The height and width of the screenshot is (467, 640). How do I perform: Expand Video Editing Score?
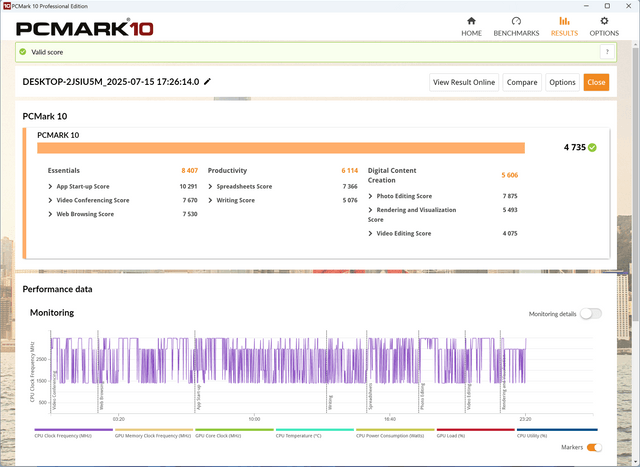(x=370, y=234)
